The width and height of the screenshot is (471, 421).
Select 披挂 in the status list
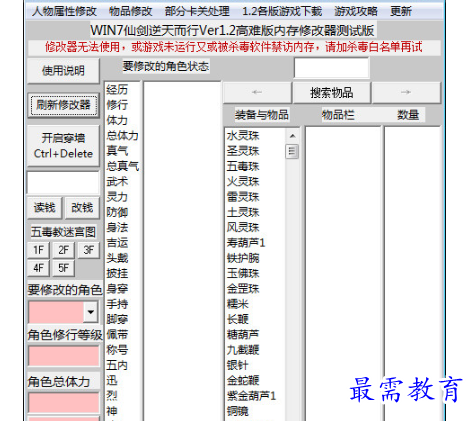(117, 273)
